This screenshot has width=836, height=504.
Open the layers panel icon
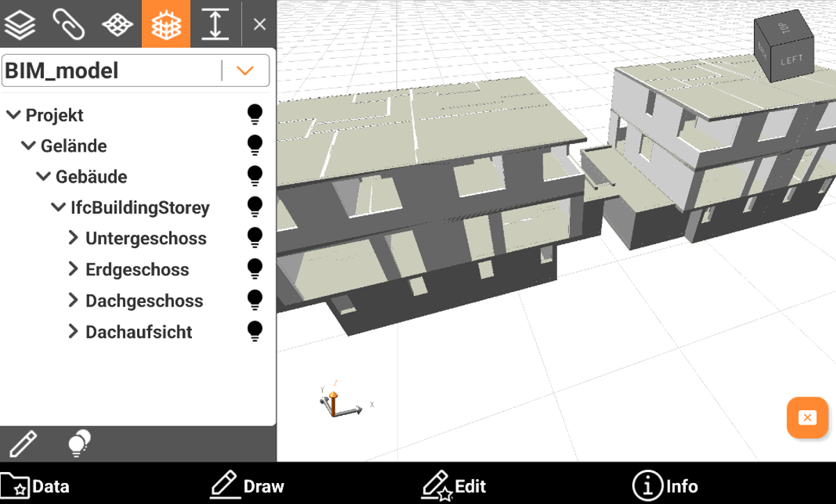(20, 24)
